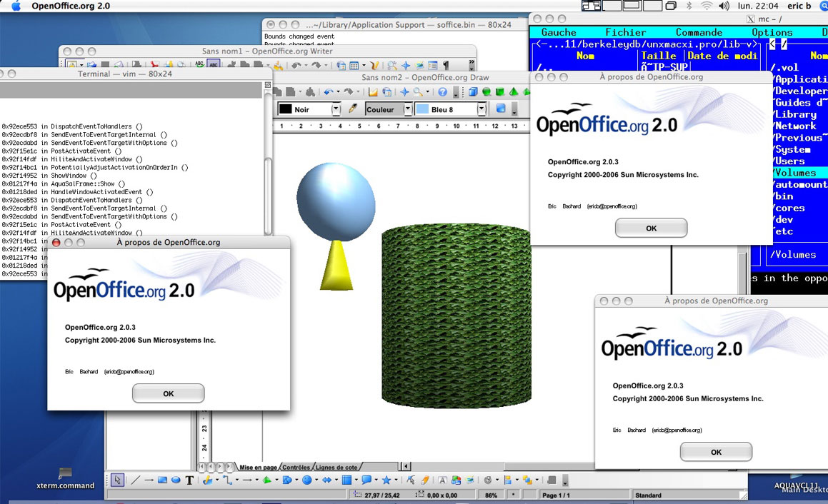This screenshot has width=828, height=504.
Task: Expand the Stars shapes dropdown arrow
Action: 396,480
